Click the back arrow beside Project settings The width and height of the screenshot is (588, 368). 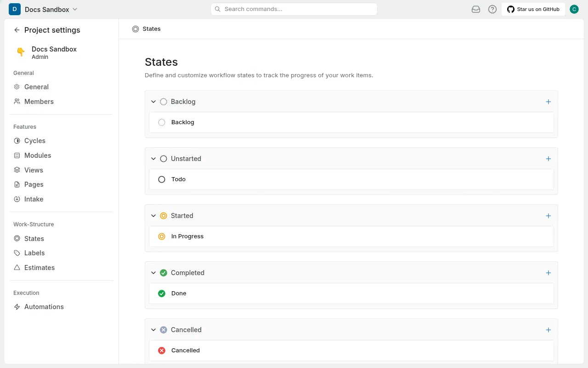tap(17, 30)
